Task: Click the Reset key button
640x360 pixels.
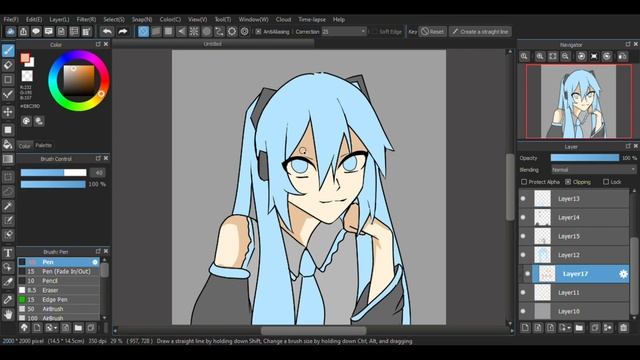Action: coord(433,31)
